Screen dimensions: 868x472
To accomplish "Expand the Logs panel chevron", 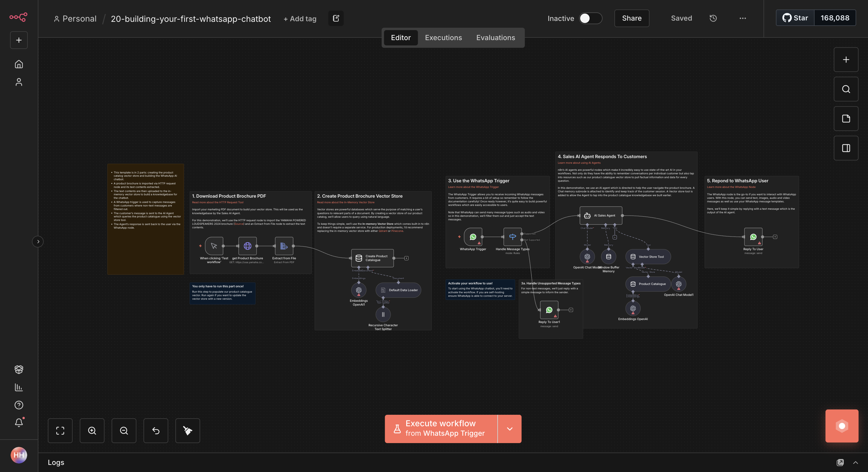I will pyautogui.click(x=855, y=462).
